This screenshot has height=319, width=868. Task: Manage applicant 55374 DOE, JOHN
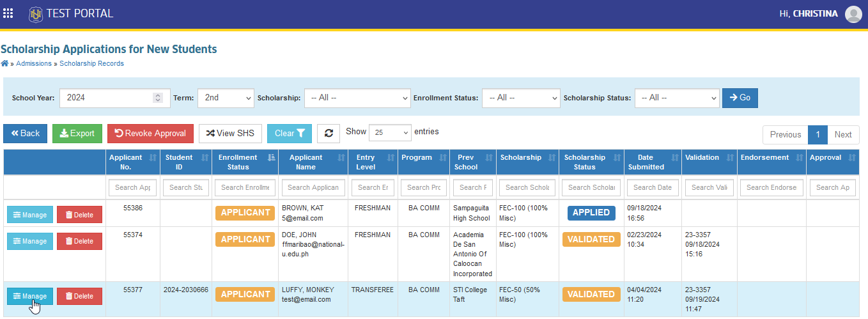(30, 241)
